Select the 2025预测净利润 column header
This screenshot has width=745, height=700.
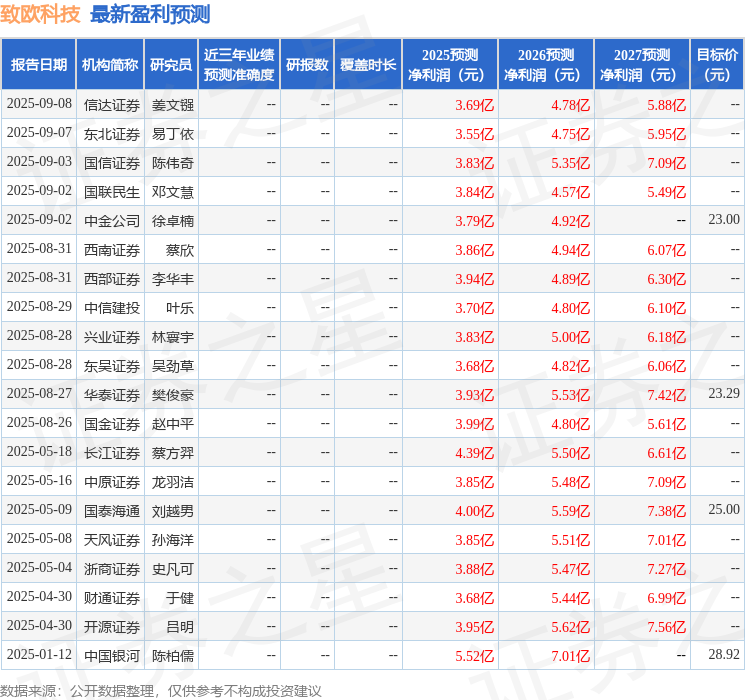click(x=450, y=65)
